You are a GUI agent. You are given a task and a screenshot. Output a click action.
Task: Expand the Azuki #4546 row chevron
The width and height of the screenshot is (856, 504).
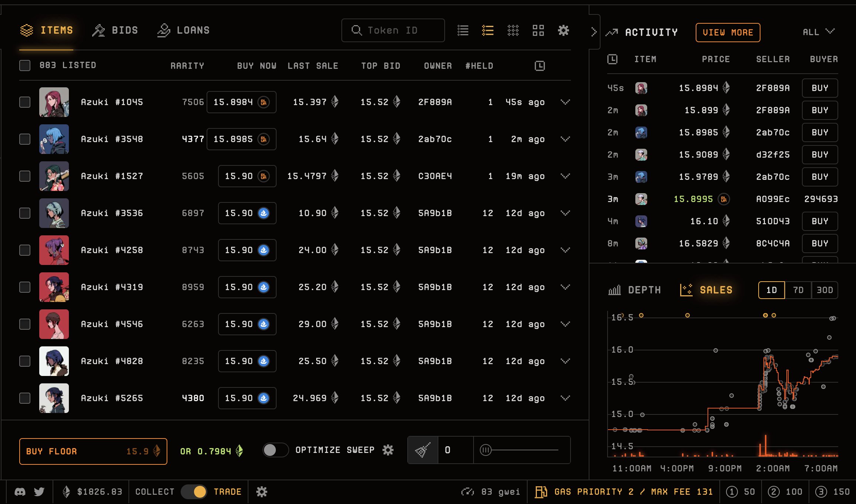coord(565,324)
